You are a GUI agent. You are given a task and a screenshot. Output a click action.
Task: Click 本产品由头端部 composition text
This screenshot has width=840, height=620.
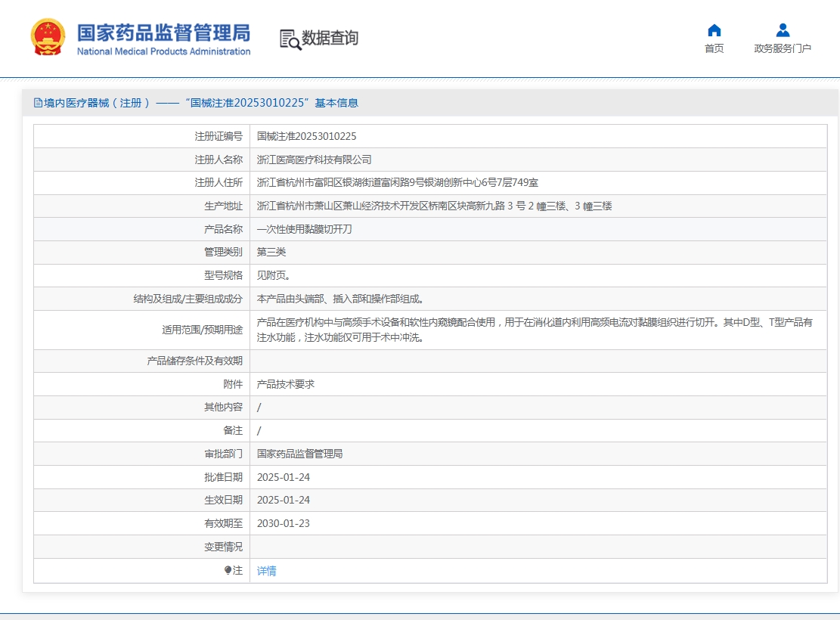pyautogui.click(x=340, y=299)
